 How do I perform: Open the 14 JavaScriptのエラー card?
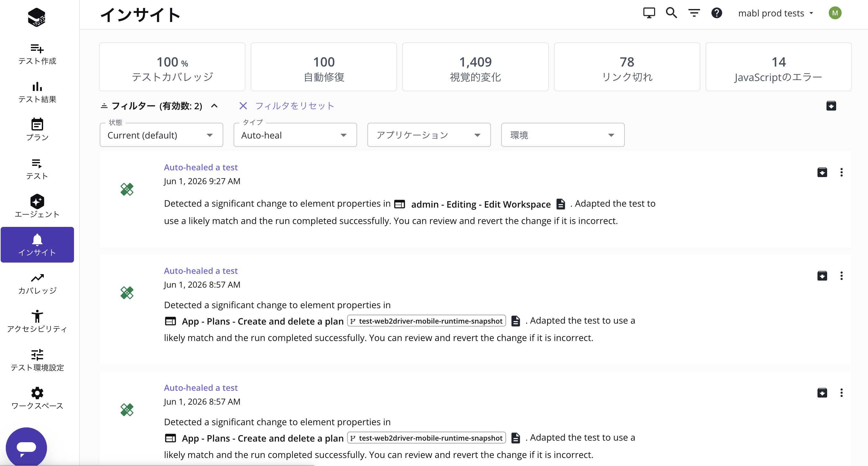[x=779, y=67]
